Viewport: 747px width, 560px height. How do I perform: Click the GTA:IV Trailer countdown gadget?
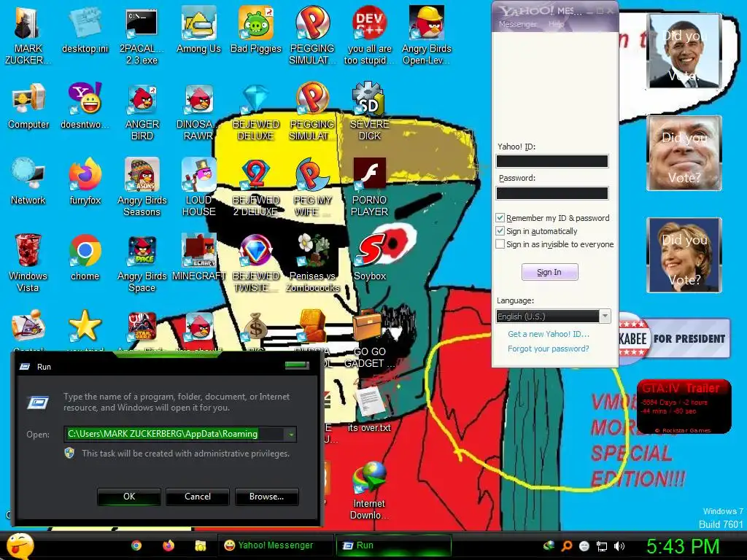pyautogui.click(x=684, y=406)
